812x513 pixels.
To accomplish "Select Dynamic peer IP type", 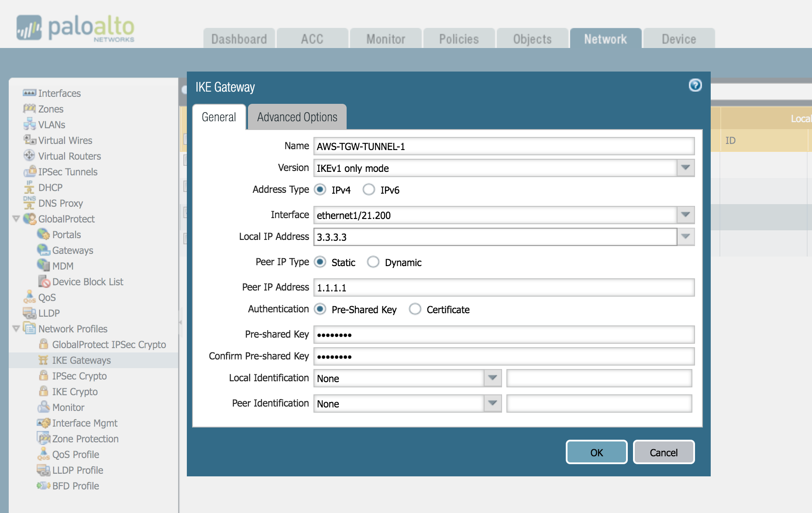I will point(373,262).
